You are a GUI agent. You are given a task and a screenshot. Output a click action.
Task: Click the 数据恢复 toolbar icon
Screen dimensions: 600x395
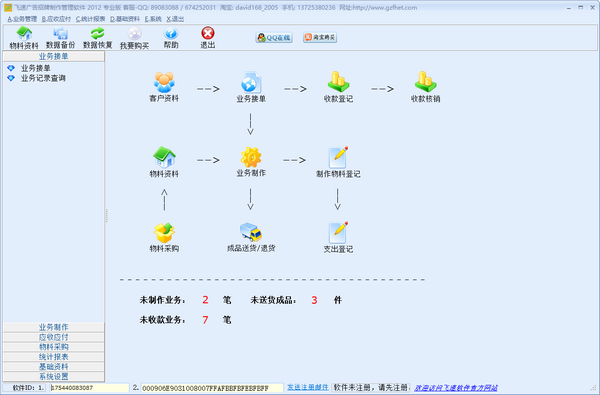tap(98, 38)
